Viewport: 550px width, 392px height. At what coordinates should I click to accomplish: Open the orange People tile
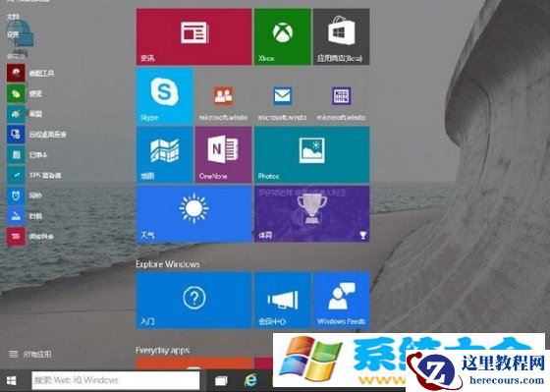click(223, 96)
